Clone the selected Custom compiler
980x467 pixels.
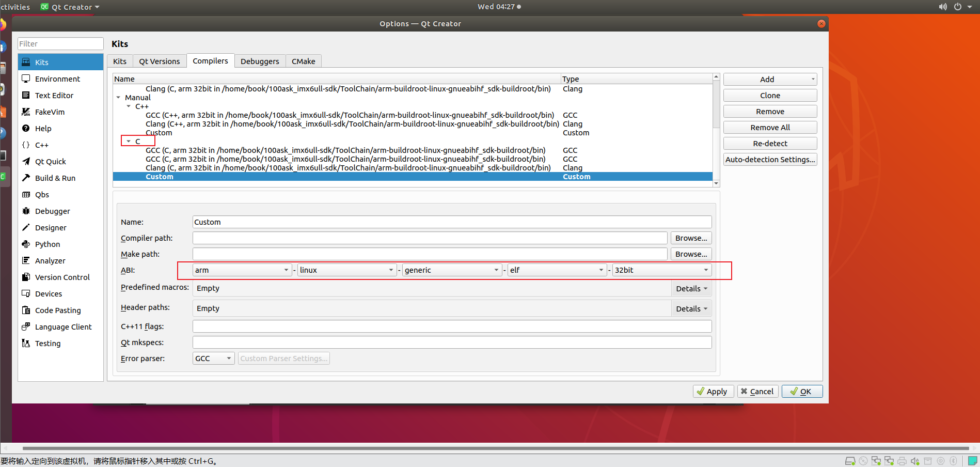(770, 95)
